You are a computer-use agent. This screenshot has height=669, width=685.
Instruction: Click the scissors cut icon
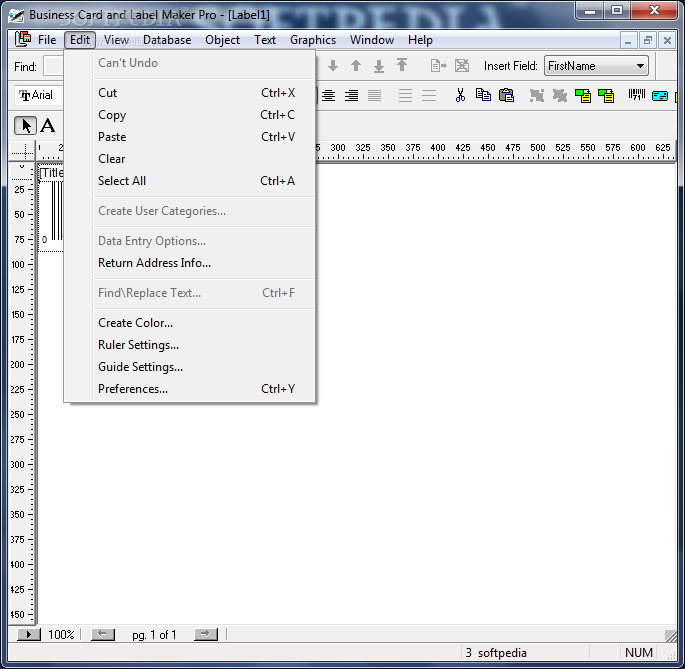(x=460, y=95)
